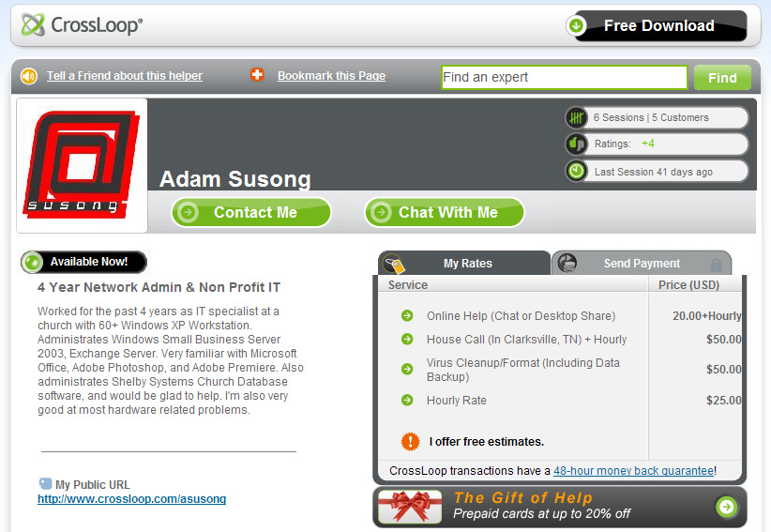This screenshot has height=532, width=771.
Task: Click the CrossLoop logo
Action: point(83,24)
